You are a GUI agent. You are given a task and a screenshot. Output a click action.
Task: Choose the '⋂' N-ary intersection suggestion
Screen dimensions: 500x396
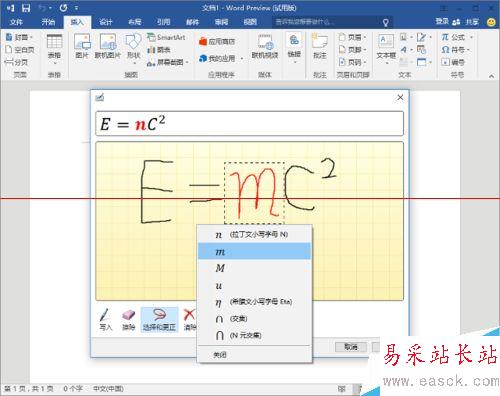tap(254, 335)
